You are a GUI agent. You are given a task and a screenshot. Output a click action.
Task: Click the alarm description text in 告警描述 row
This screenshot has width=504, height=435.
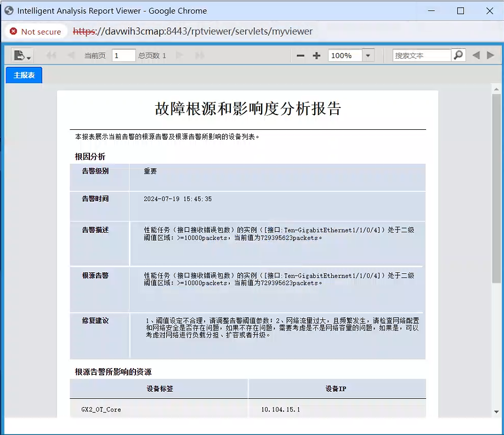click(x=279, y=234)
